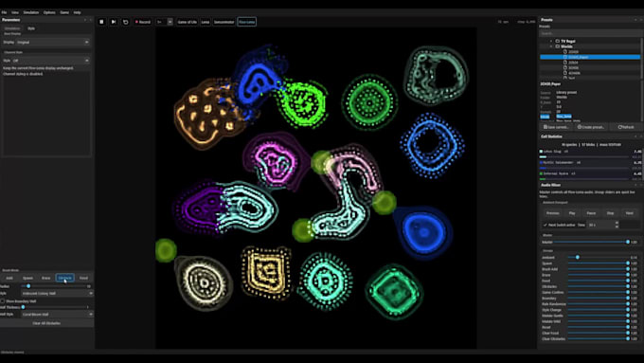644x363 pixels.
Task: Click the Play button in Audio Mixer
Action: click(x=572, y=213)
